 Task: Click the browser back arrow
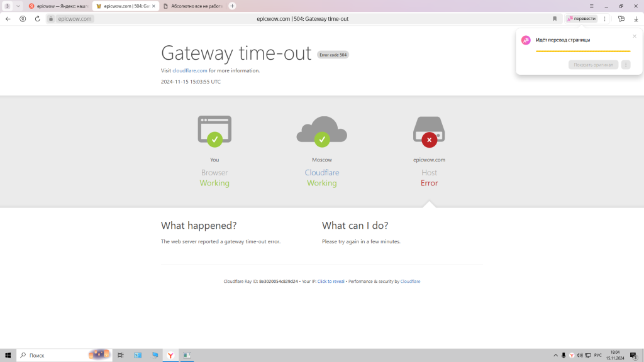(8, 19)
